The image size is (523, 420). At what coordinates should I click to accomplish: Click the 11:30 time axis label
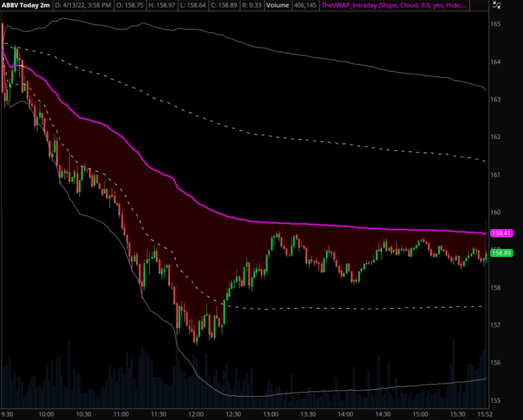click(x=158, y=414)
